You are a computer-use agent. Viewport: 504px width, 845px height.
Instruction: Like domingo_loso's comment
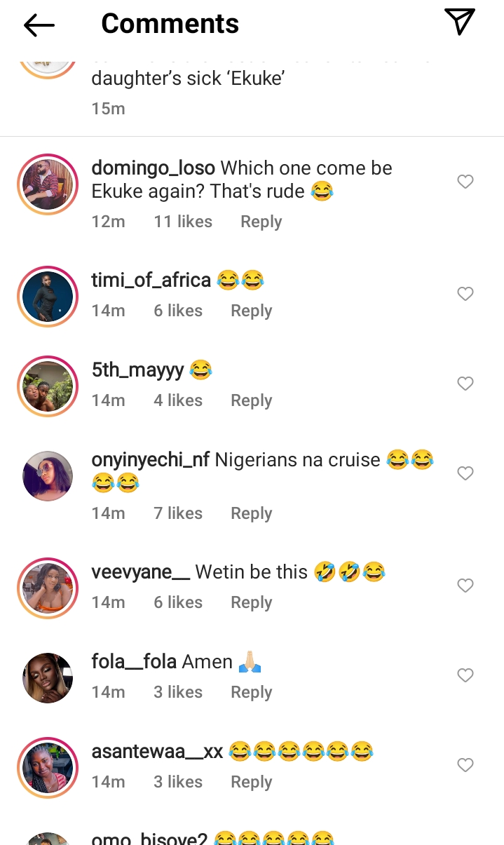[x=465, y=182]
